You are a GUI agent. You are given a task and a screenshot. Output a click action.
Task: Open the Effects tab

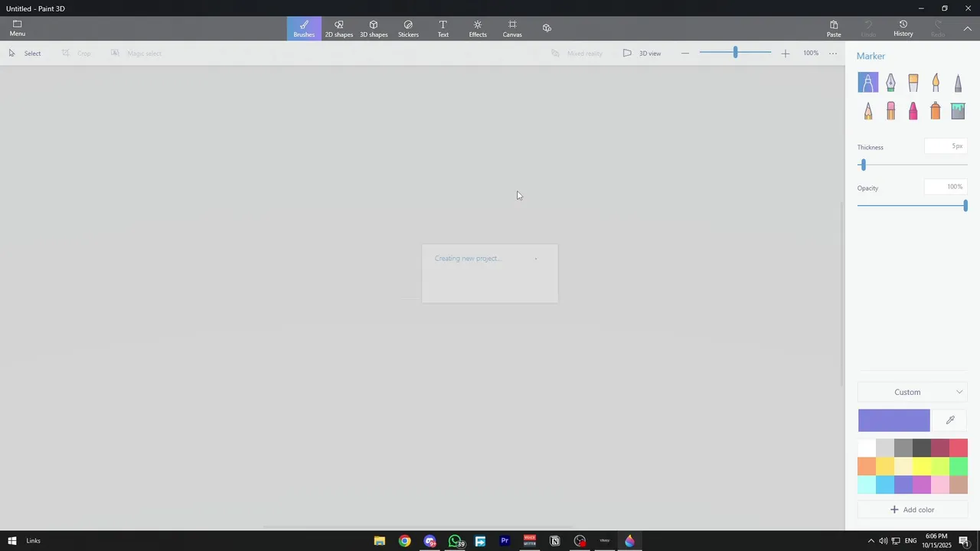478,28
